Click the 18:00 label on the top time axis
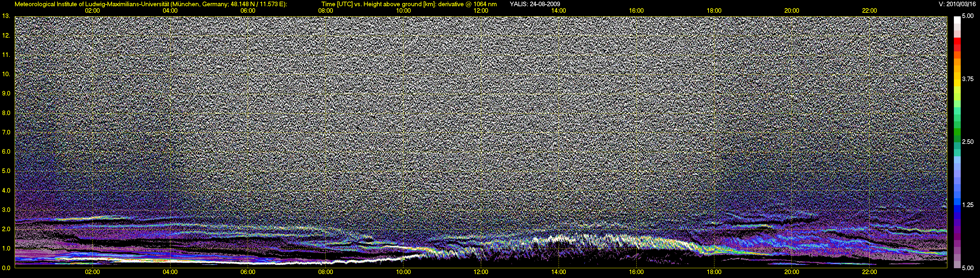 (714, 11)
